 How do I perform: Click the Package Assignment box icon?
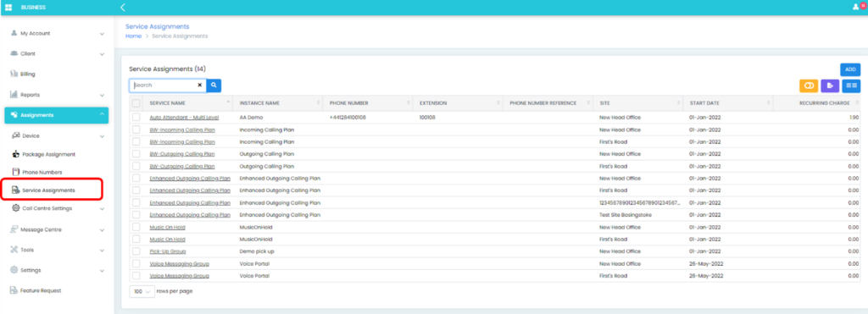pyautogui.click(x=15, y=154)
